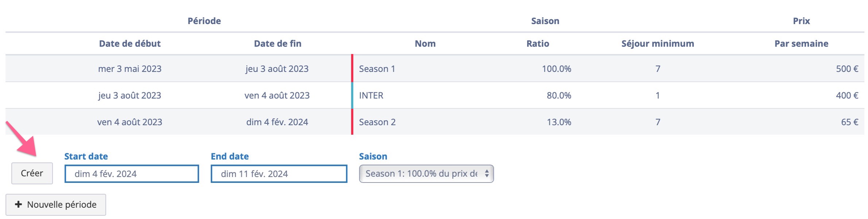Viewport: 868px width, 219px height.
Task: Click the 500 € price cell
Action: (846, 69)
